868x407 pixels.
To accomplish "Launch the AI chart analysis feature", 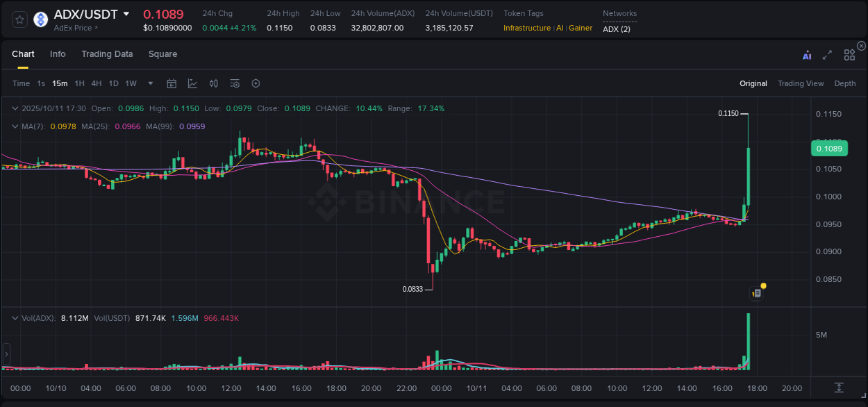I will point(808,54).
